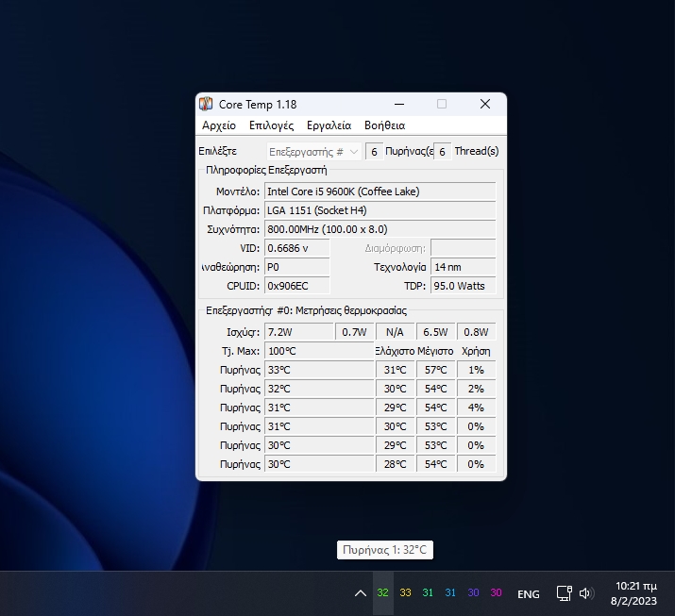Open the network status tray icon
The height and width of the screenshot is (616, 675).
tap(564, 593)
